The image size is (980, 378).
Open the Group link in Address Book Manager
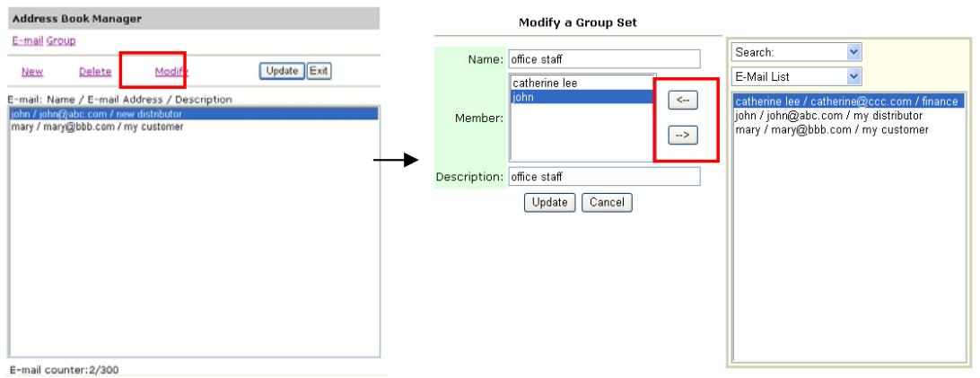click(61, 40)
